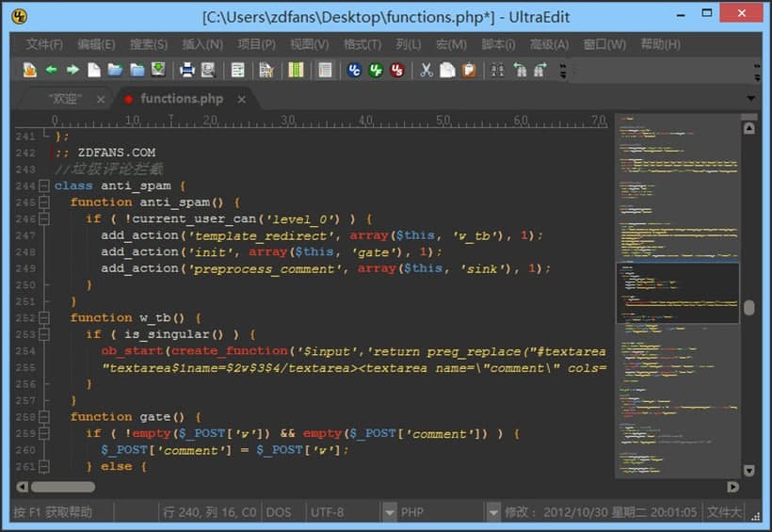Screen dimensions: 772x532
Task: Click the horizontal scrollbar thumb
Action: coord(63,487)
